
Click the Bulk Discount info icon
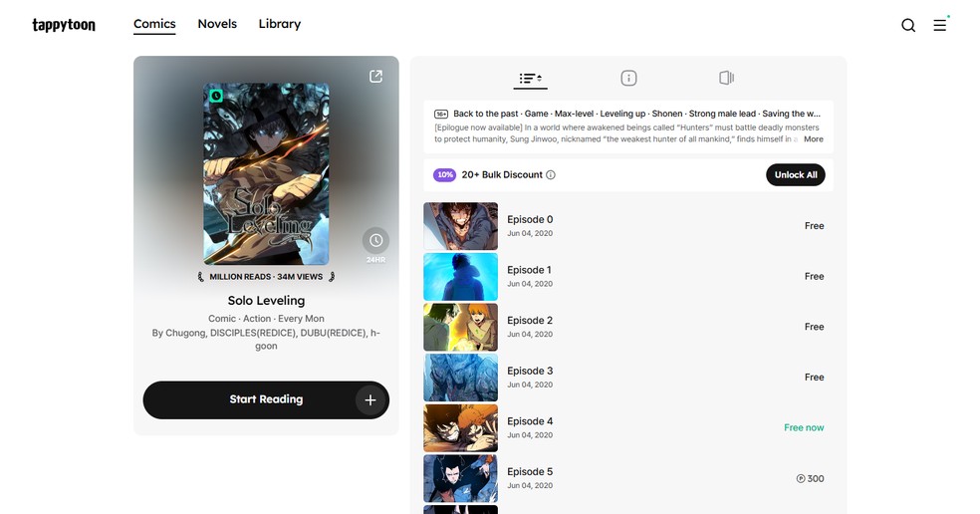[551, 175]
